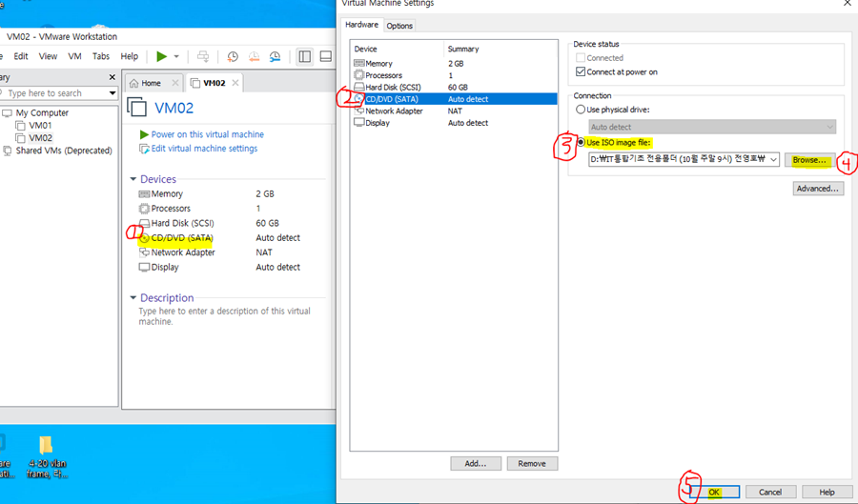Open the Snapshot Manager toolbar icon
This screenshot has width=858, height=504.
[276, 56]
